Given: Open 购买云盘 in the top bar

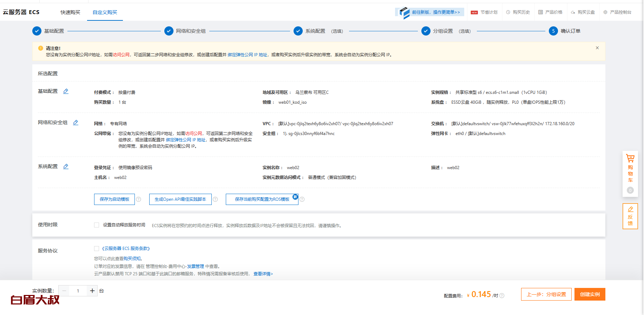Looking at the screenshot, I should tap(583, 12).
